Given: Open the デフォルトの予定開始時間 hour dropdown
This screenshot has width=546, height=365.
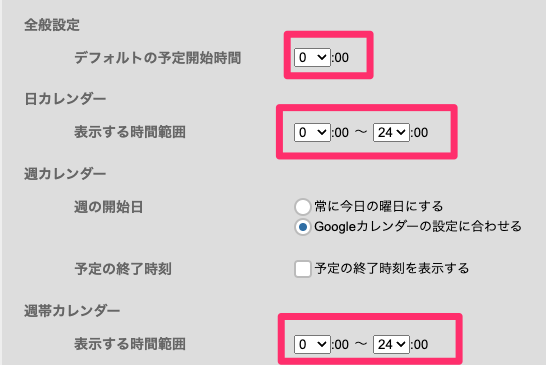Looking at the screenshot, I should 312,57.
